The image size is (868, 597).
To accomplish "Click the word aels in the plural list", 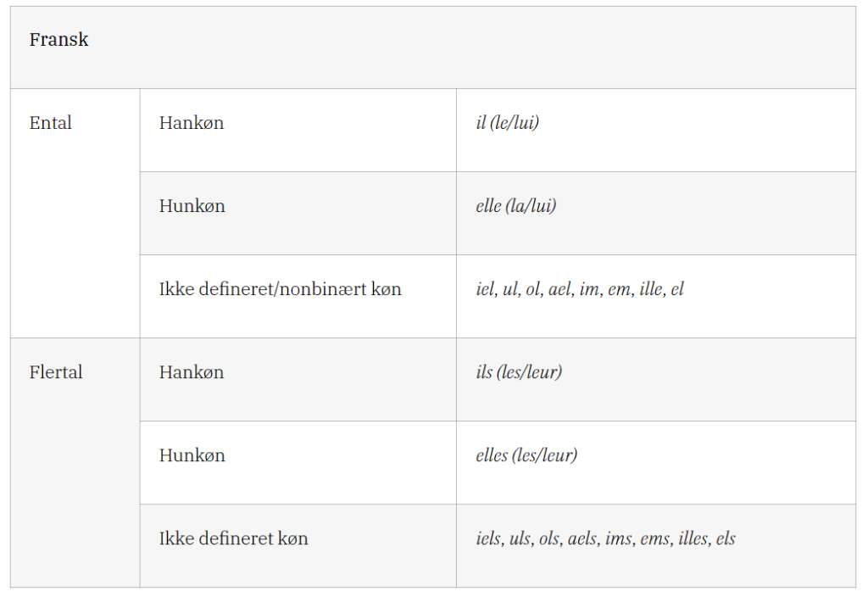I will click(x=581, y=538).
